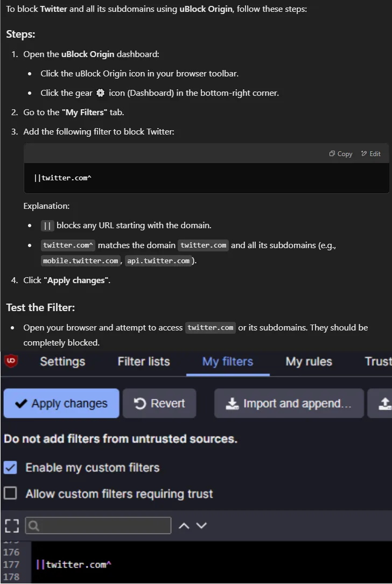Click the Steps: heading

tap(20, 34)
